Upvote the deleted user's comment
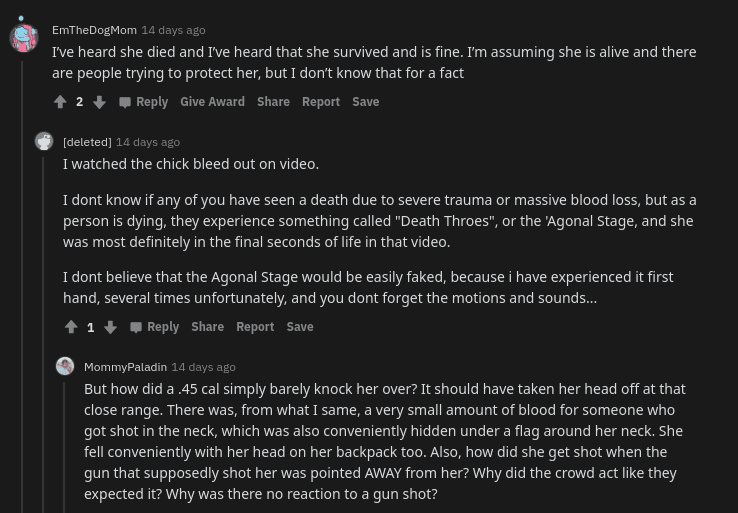This screenshot has width=738, height=513. (x=71, y=327)
